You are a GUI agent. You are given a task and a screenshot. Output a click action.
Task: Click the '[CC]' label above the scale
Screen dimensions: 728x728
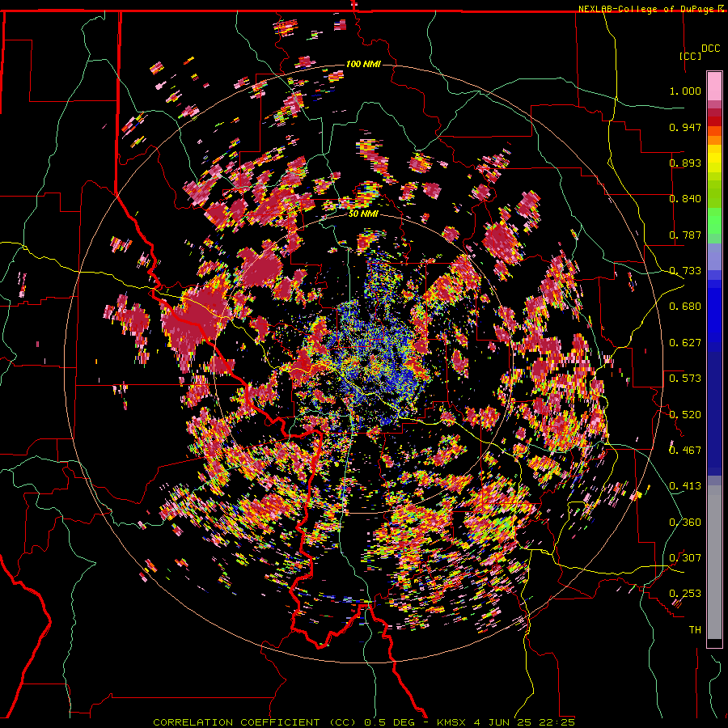pyautogui.click(x=690, y=56)
